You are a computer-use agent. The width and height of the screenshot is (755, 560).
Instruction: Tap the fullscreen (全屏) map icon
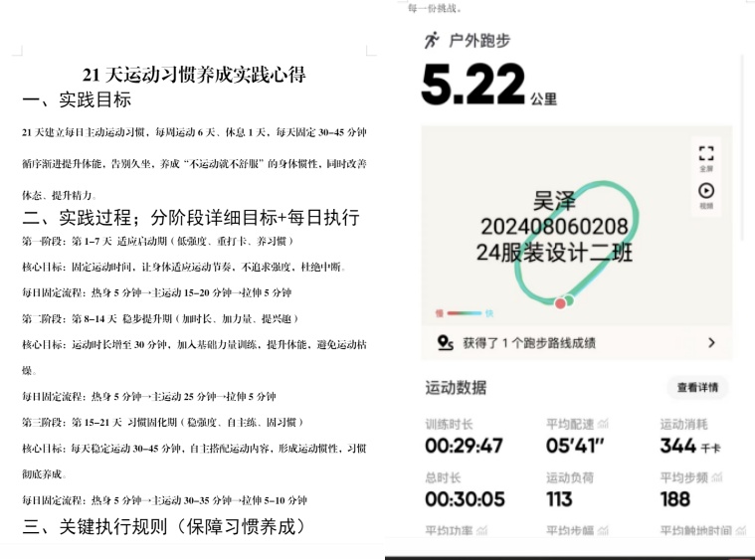pos(705,154)
